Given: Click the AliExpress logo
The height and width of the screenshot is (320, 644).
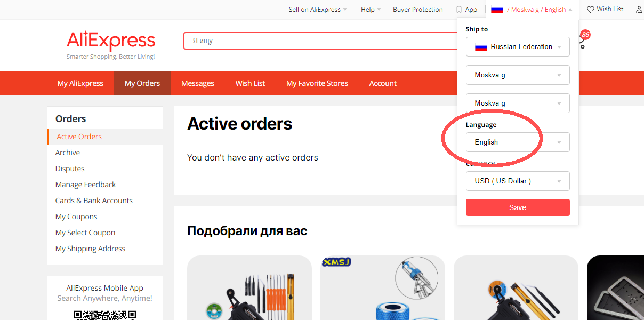Looking at the screenshot, I should 111,42.
